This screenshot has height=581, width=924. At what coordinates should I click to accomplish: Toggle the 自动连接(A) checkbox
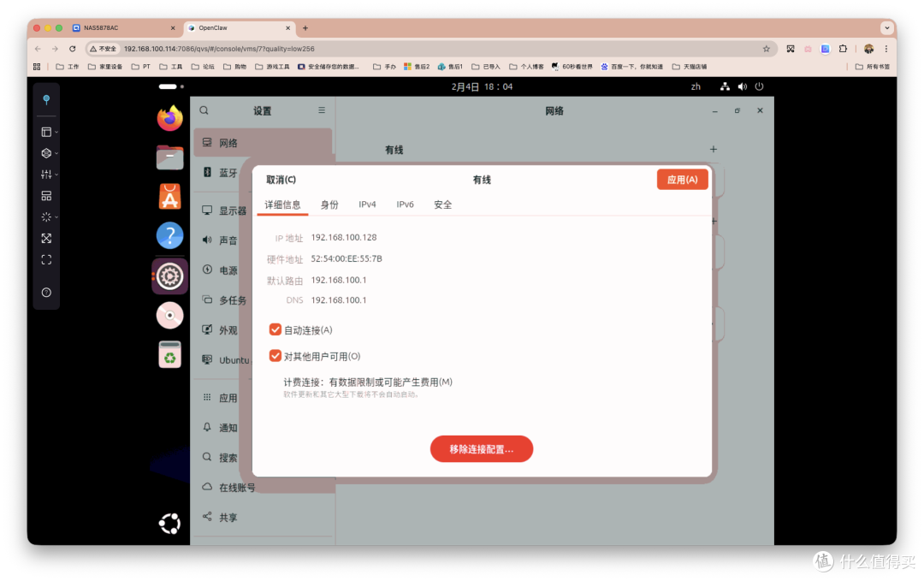(x=275, y=329)
